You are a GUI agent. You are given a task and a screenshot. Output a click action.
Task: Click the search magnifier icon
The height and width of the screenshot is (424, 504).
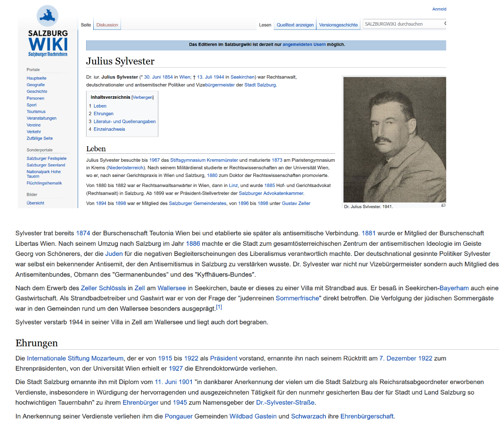(x=445, y=24)
